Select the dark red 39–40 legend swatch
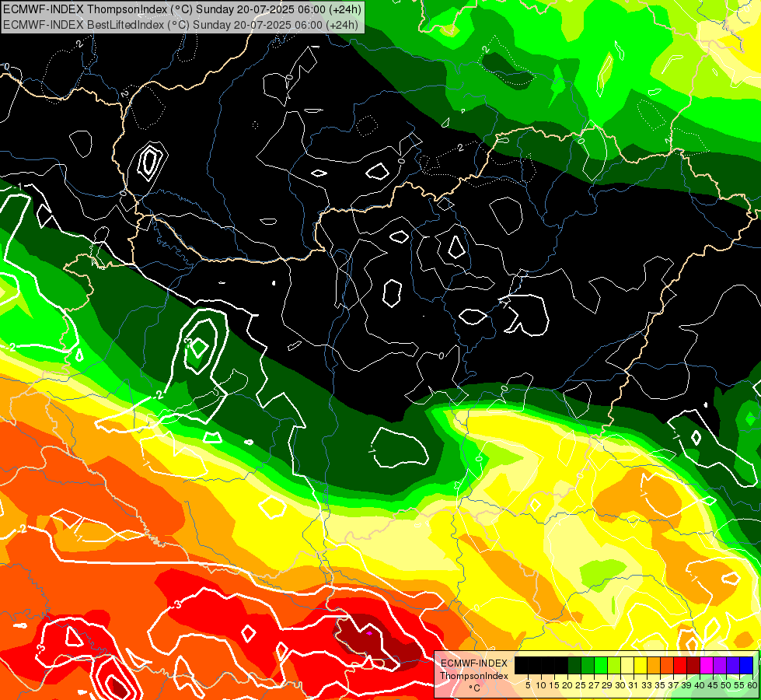 [x=693, y=665]
